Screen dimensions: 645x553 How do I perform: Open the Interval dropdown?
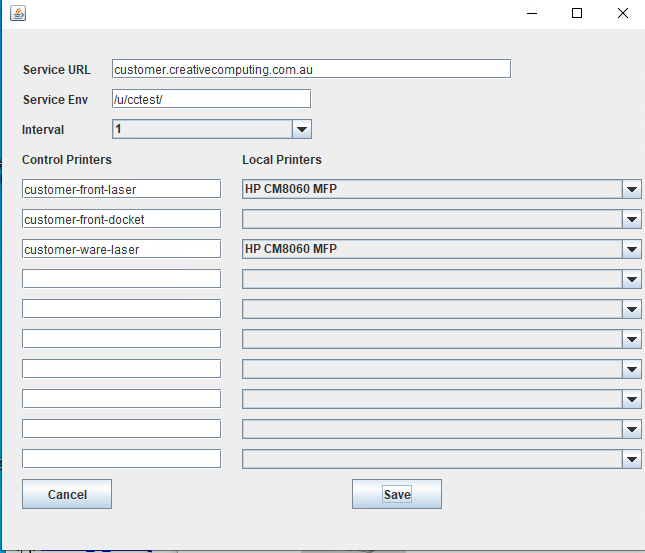pyautogui.click(x=301, y=129)
